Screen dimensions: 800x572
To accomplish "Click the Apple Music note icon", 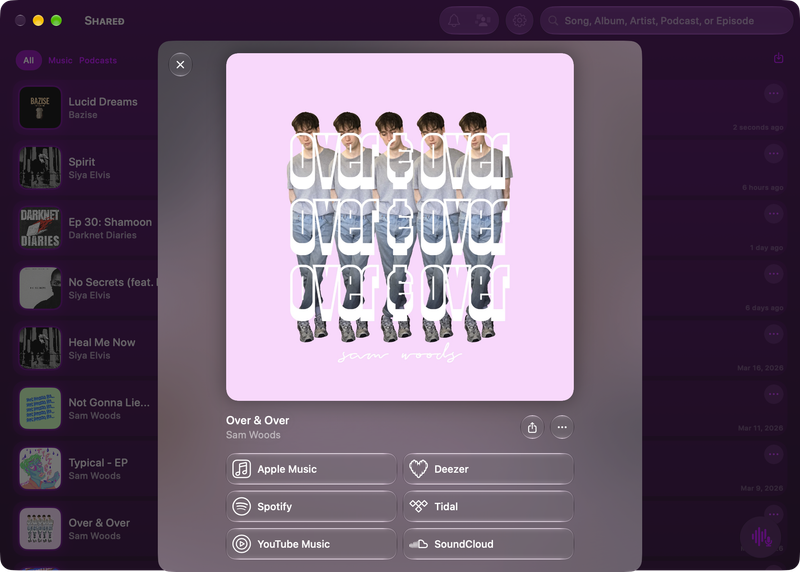I will pos(242,469).
